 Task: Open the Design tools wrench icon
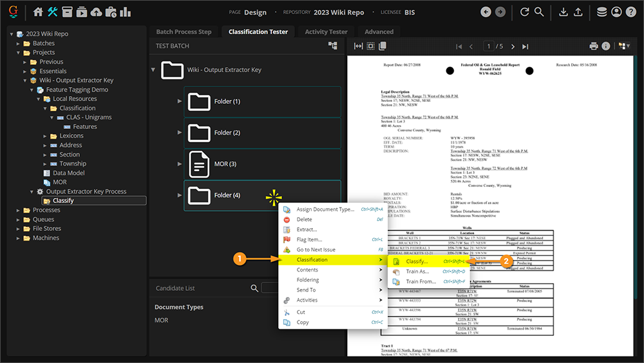[53, 12]
